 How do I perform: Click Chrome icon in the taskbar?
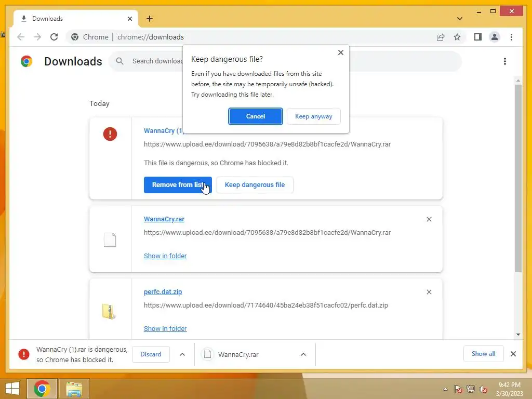(42, 389)
